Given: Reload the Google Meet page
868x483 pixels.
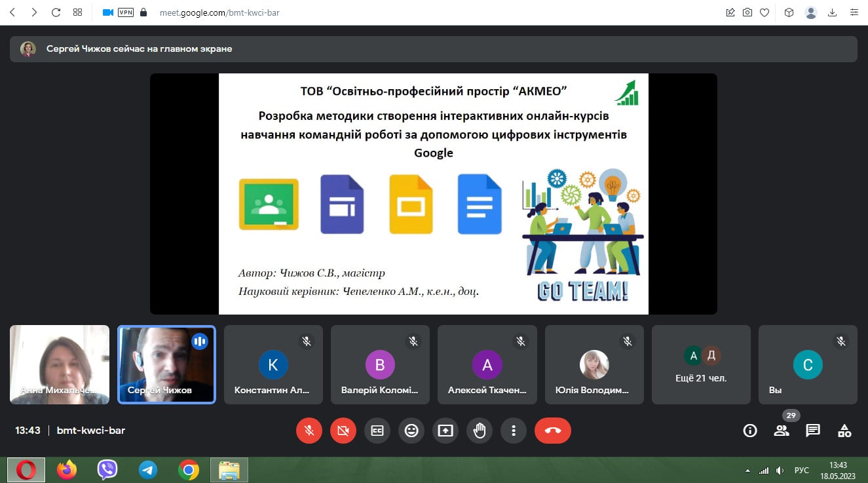Looking at the screenshot, I should click(x=56, y=12).
